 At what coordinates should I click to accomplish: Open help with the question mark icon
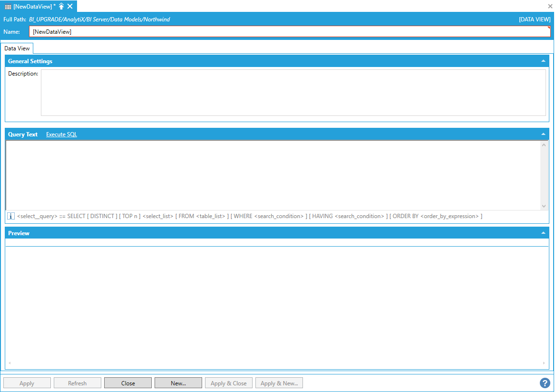point(545,383)
